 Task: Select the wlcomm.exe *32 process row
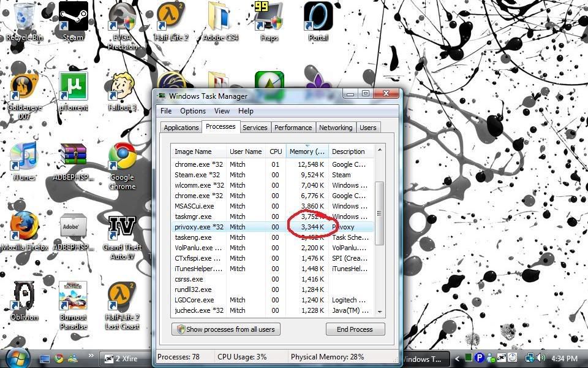pyautogui.click(x=273, y=185)
